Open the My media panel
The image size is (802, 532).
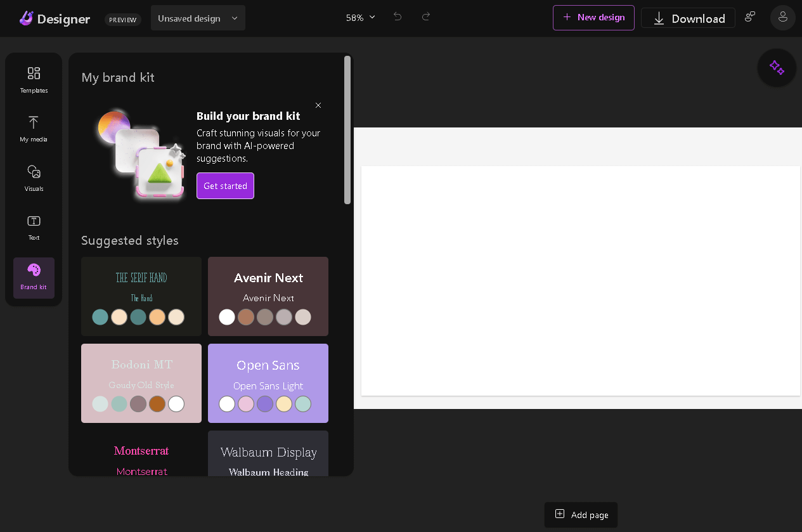pos(34,129)
